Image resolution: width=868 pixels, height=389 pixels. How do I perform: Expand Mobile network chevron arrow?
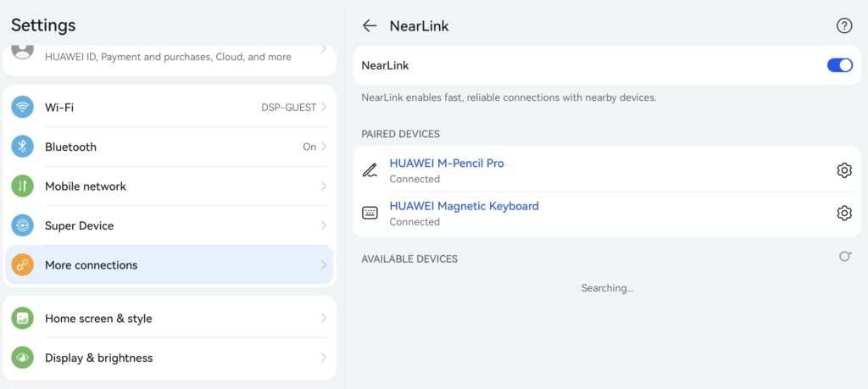[324, 186]
